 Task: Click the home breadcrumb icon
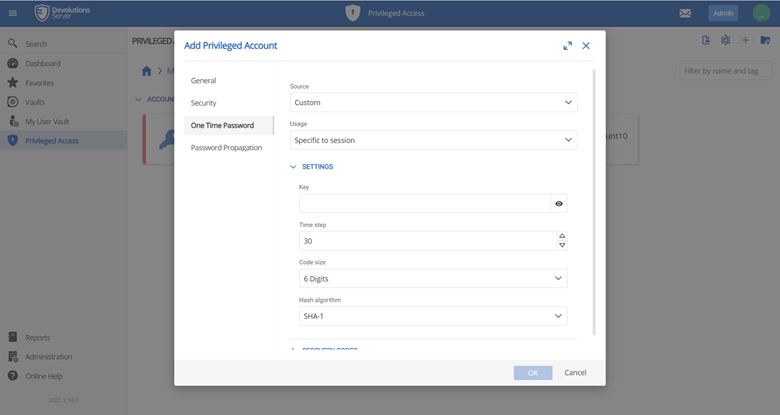[147, 71]
